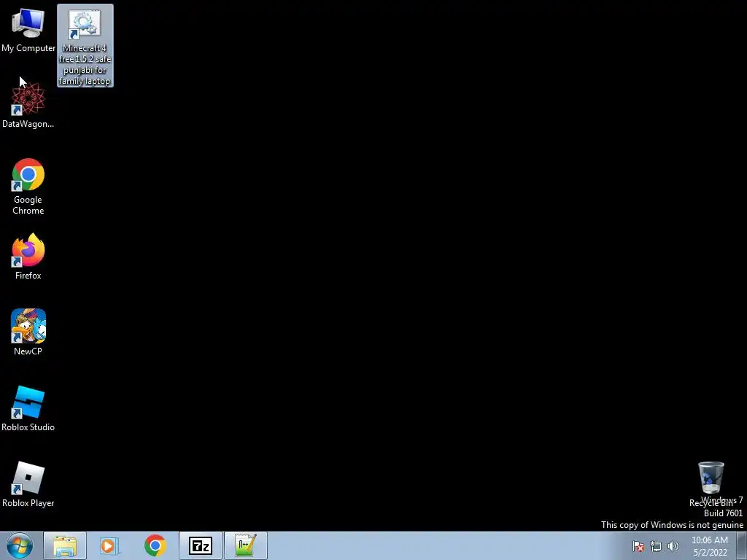Select the DataWagon desktop shortcut
Viewport: 747px width, 560px height.
(28, 105)
